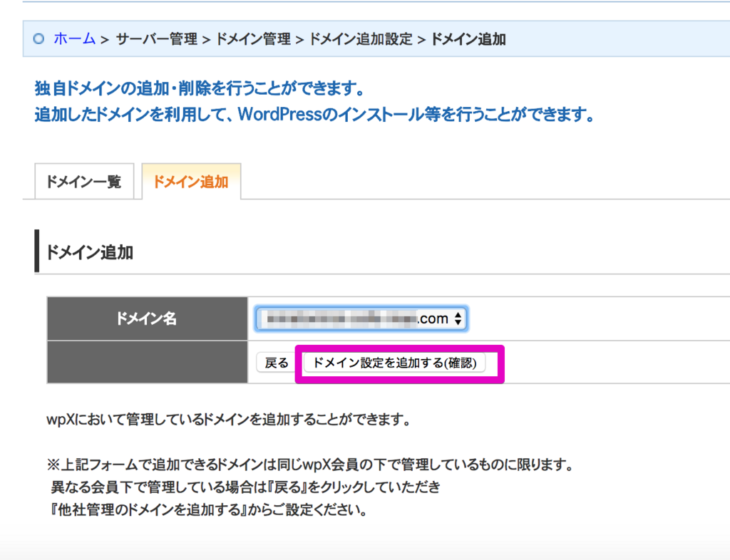Click the サーバー管理 breadcrumb text
The width and height of the screenshot is (730, 560).
point(156,39)
